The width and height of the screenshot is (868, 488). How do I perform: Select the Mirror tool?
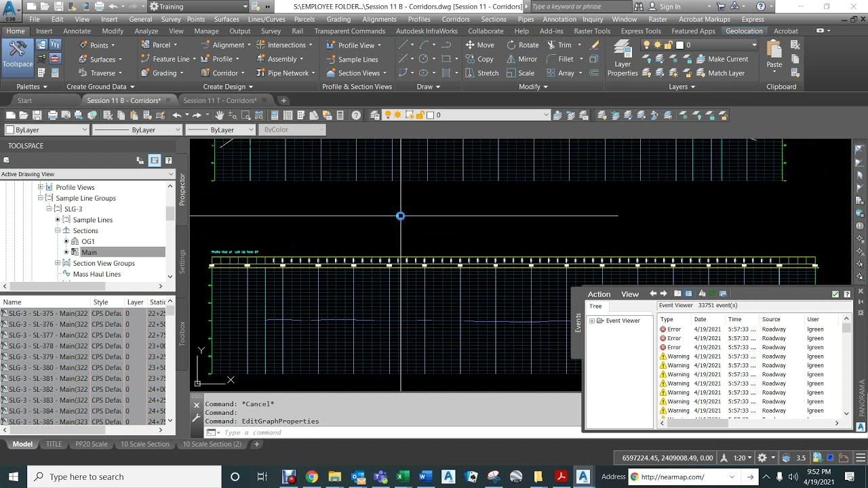tap(522, 59)
